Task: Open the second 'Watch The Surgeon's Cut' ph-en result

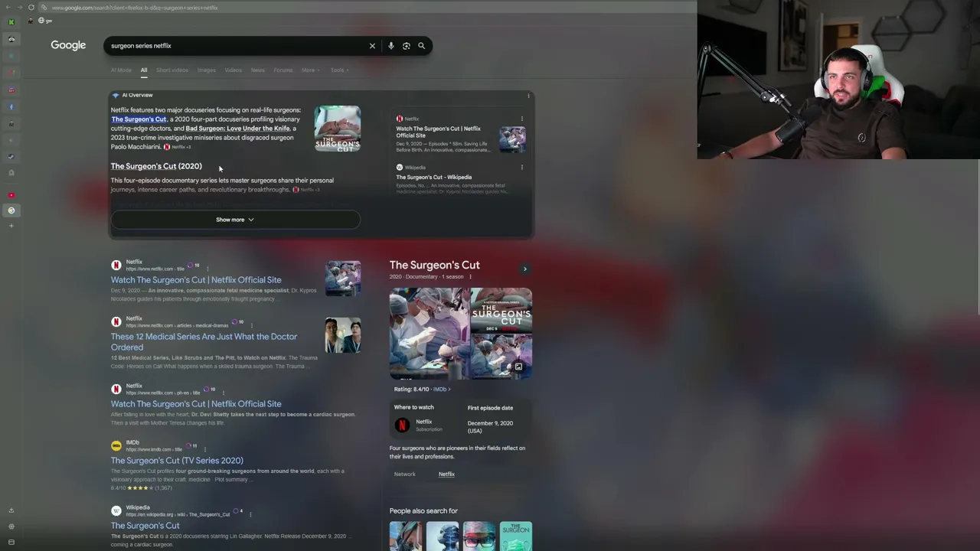Action: pos(196,404)
